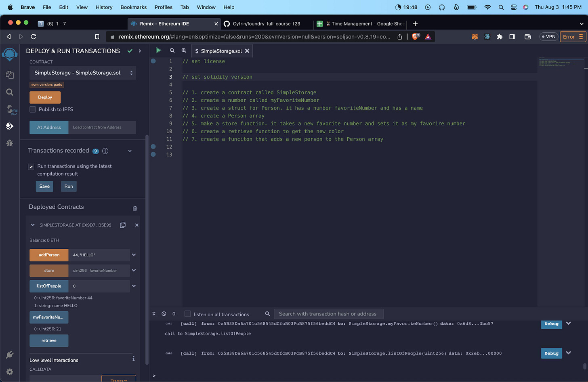Open the browser extensions puzzle icon
Viewport: 588px width, 382px height.
click(x=500, y=37)
